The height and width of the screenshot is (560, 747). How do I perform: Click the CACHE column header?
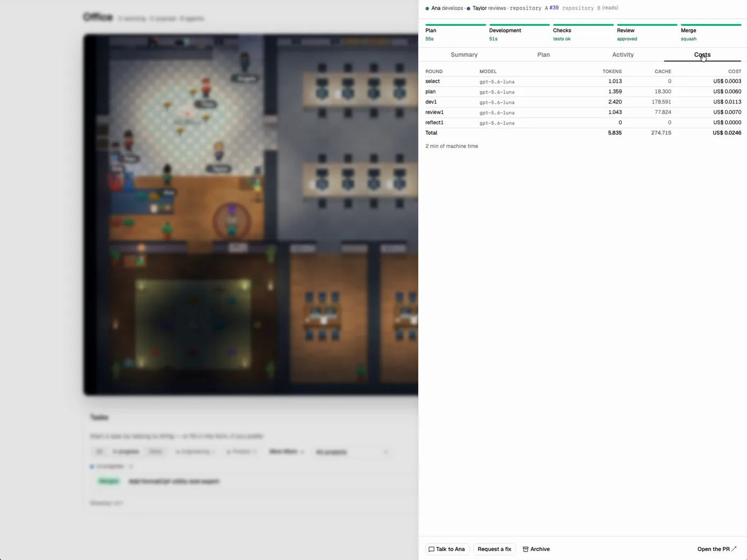[663, 71]
